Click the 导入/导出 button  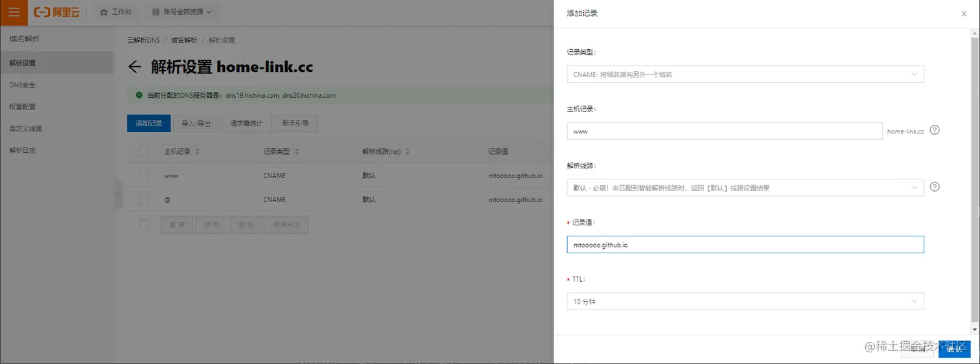tap(196, 123)
